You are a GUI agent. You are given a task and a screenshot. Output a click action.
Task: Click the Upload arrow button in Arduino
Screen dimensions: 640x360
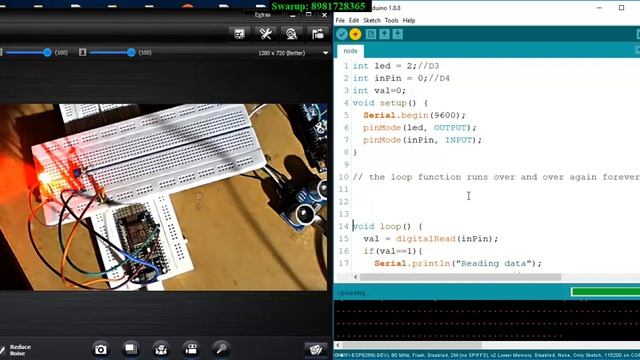[355, 34]
